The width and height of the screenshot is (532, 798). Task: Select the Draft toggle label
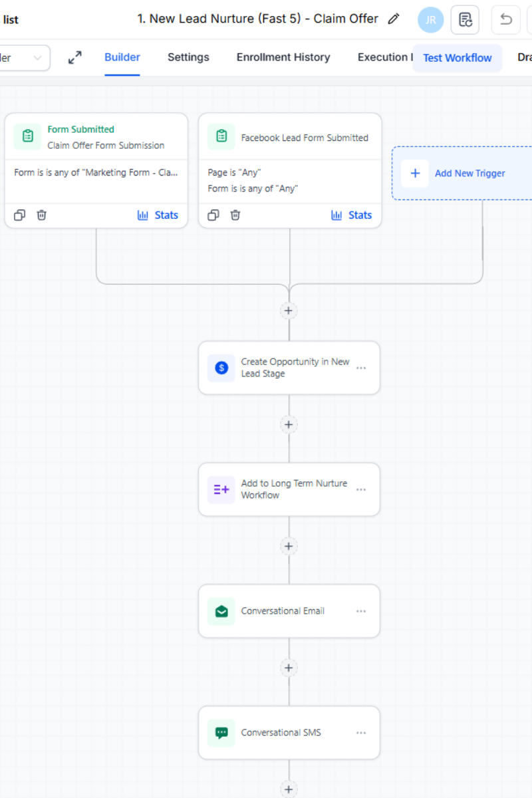pos(525,57)
